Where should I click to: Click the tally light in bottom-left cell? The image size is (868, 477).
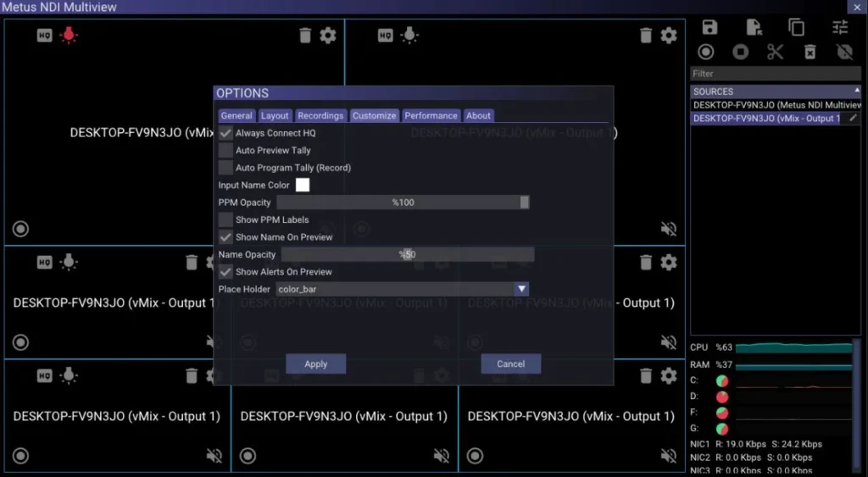(x=69, y=375)
